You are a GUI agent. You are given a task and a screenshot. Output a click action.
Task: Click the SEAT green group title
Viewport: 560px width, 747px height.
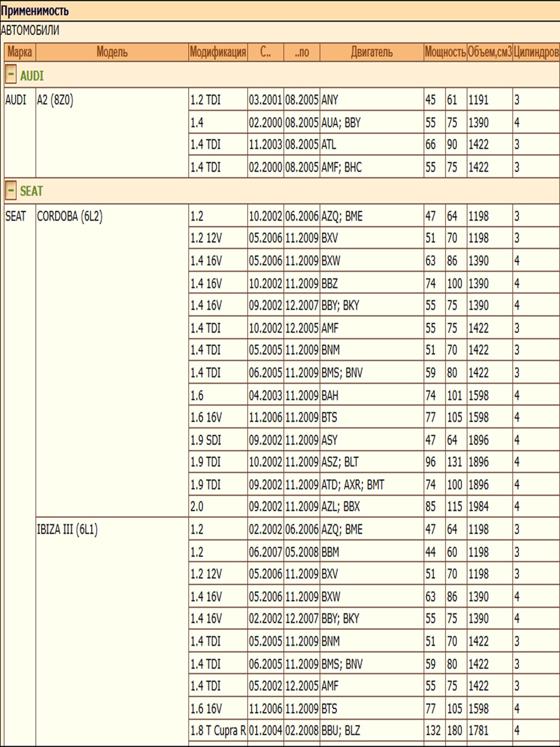pyautogui.click(x=32, y=191)
